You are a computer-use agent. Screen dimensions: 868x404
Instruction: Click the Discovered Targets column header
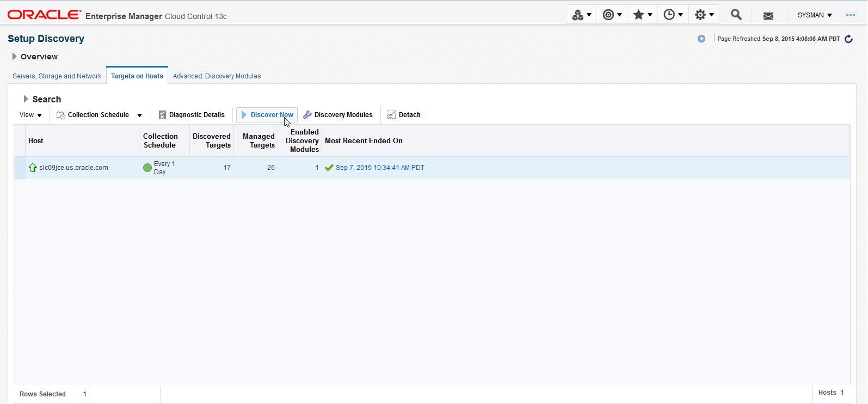(x=212, y=140)
